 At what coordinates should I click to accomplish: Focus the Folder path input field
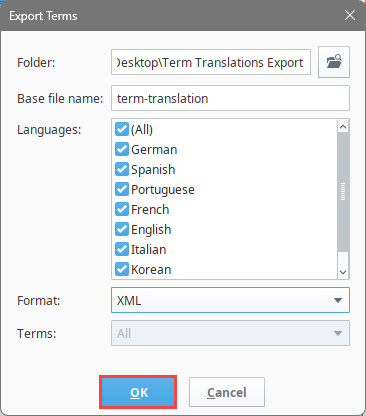[211, 62]
